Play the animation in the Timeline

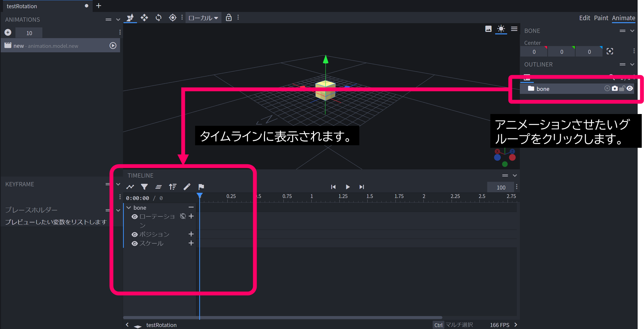pos(348,187)
